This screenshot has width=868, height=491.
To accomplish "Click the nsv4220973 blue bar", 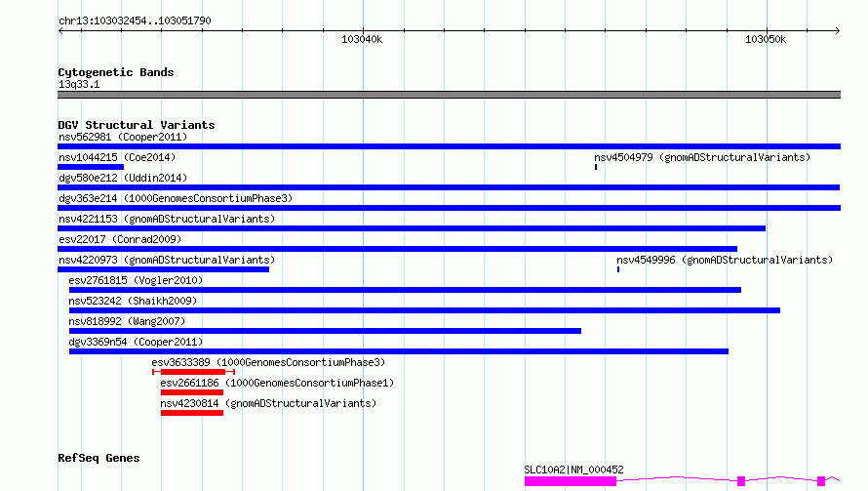I will tap(163, 269).
